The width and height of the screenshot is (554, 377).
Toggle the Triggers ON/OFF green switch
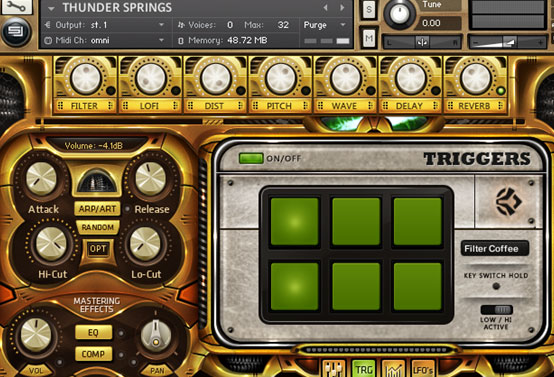[x=251, y=158]
